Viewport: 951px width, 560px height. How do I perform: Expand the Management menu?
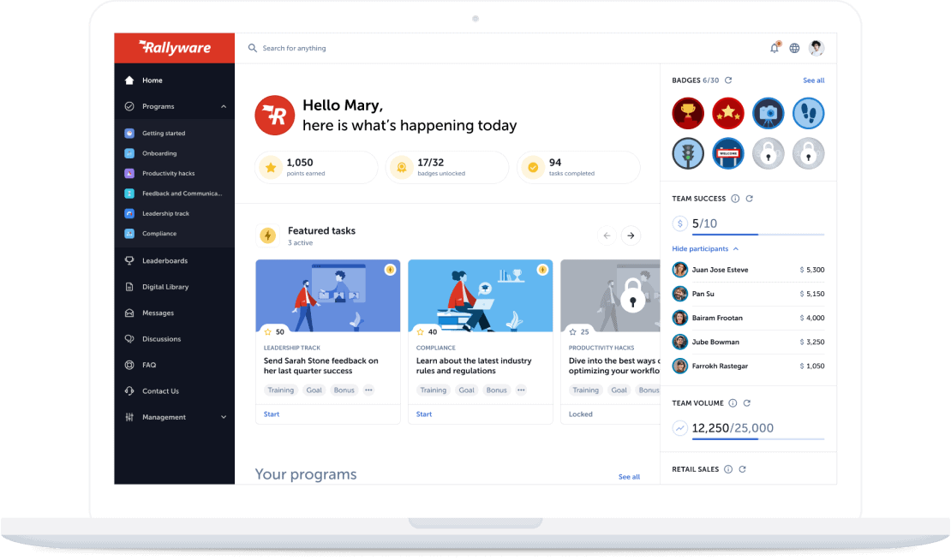coord(224,417)
